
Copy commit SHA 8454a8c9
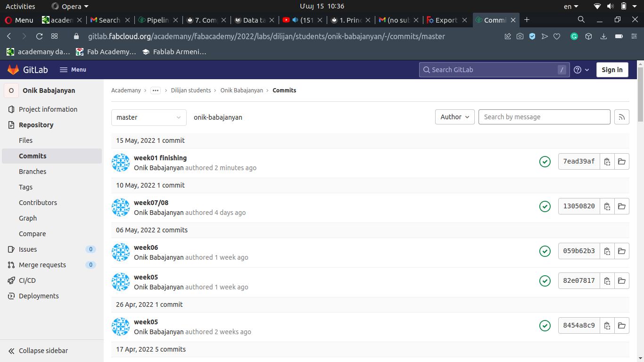click(x=607, y=326)
